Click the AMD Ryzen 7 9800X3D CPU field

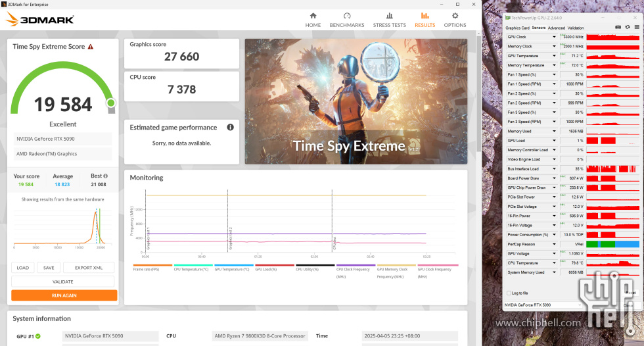[260, 336]
